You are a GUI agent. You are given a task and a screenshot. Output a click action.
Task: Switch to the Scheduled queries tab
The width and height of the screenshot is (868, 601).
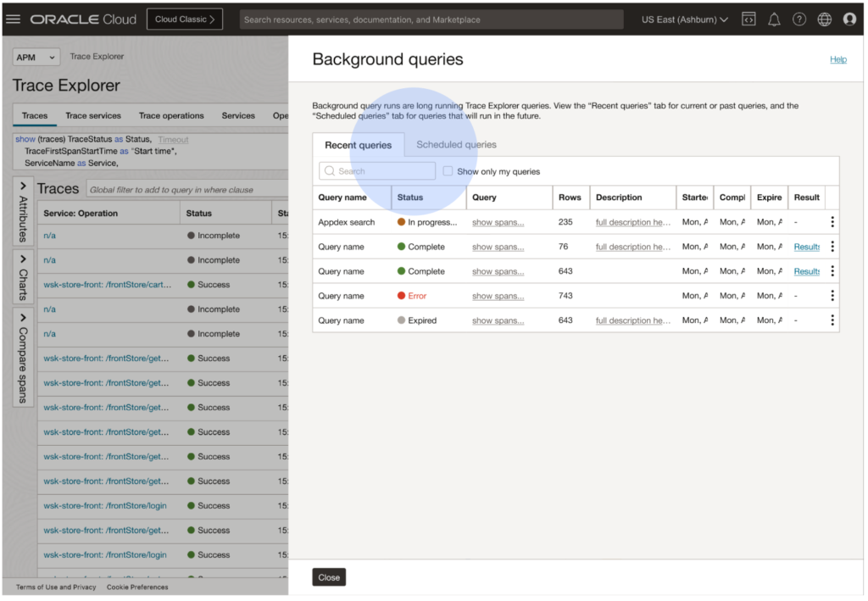click(456, 145)
